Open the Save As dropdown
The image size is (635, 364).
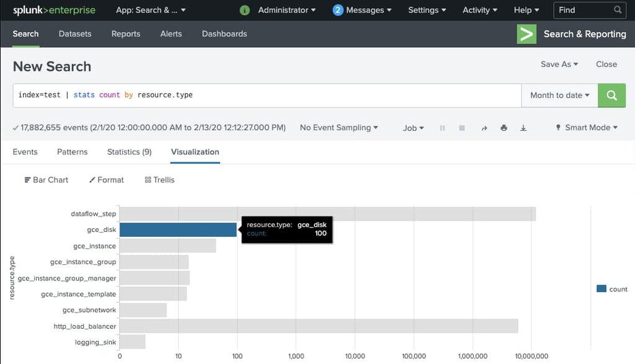pyautogui.click(x=559, y=64)
